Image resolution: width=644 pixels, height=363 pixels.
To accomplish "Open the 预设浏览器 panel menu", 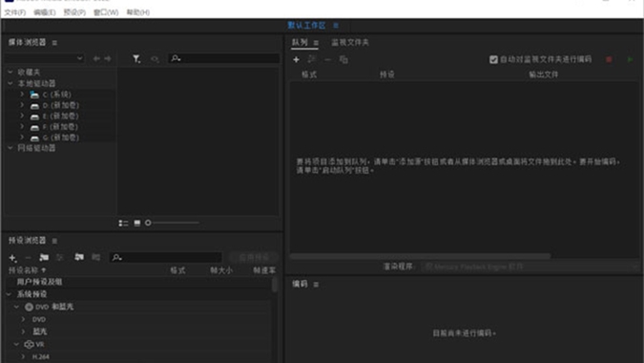I will [x=54, y=241].
